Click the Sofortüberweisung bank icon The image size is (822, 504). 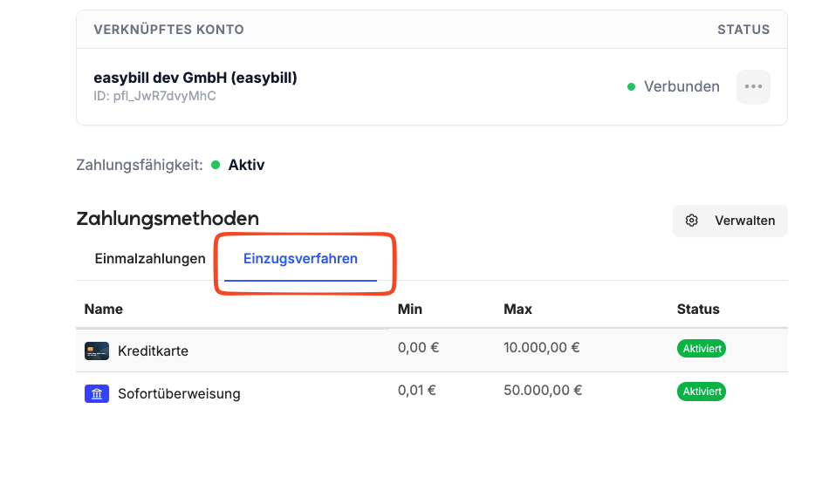97,394
